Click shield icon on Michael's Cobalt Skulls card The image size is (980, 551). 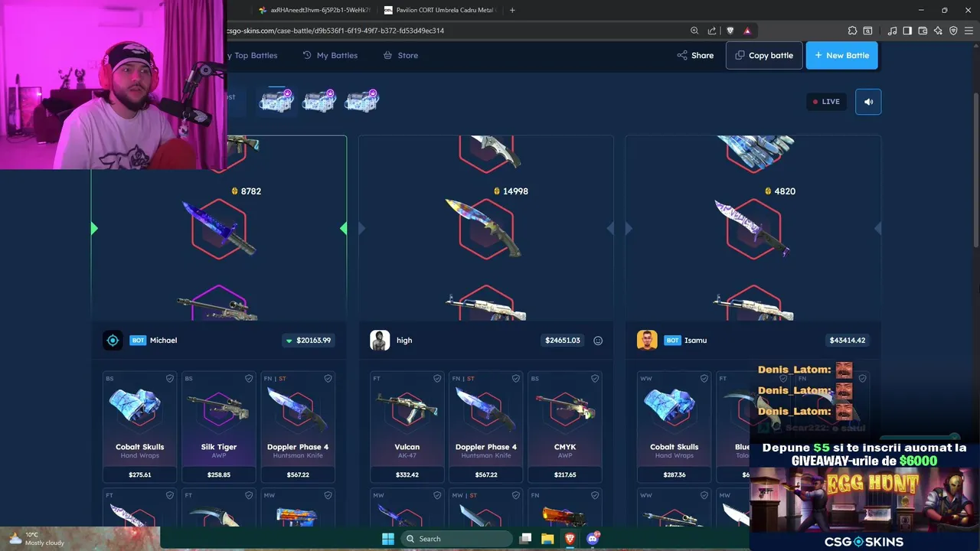point(170,378)
